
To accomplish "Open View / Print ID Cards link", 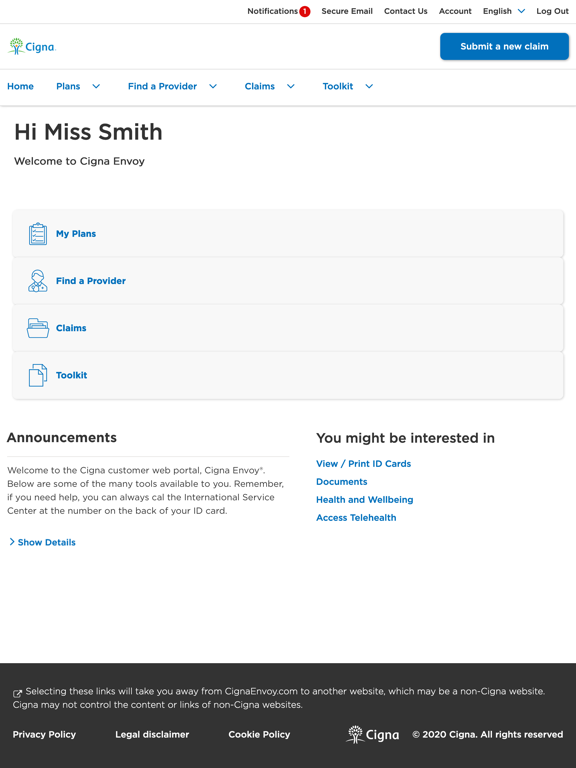I will [363, 463].
